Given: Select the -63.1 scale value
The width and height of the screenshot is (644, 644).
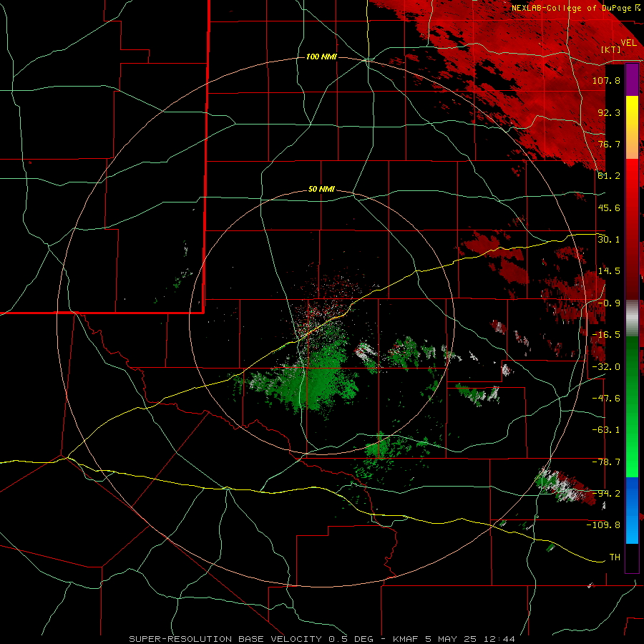Looking at the screenshot, I should 606,430.
